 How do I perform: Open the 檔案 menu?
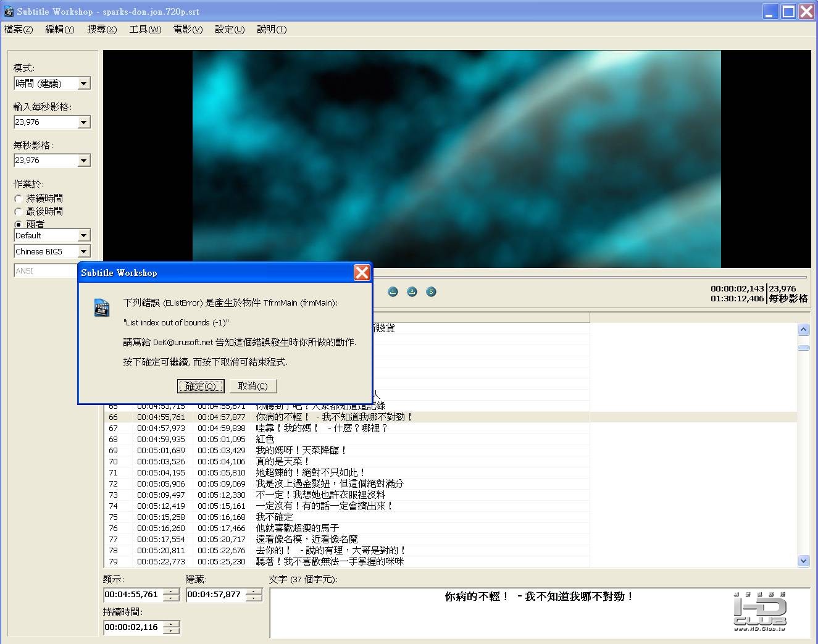[19, 29]
